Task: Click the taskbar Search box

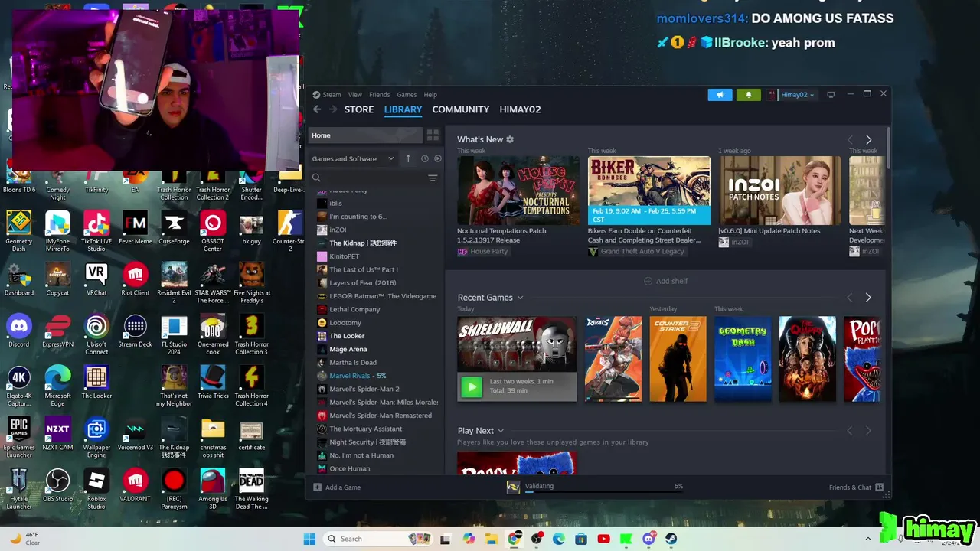Action: (x=379, y=539)
